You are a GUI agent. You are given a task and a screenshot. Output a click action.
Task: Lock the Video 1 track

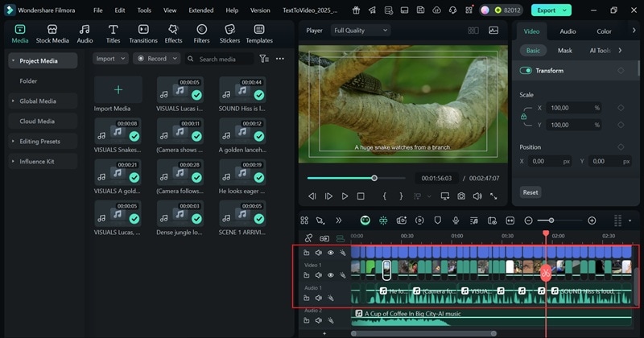click(x=307, y=275)
